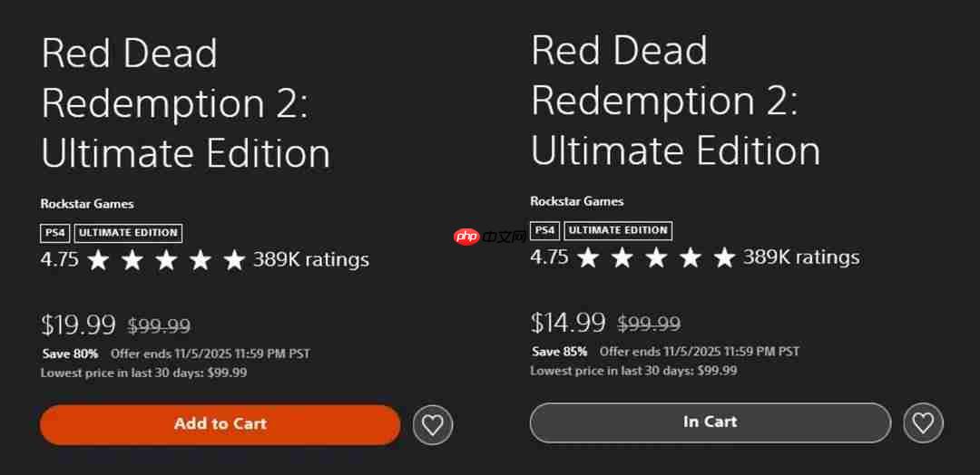980x475 pixels.
Task: Click the Save 80% discount badge
Action: (70, 354)
